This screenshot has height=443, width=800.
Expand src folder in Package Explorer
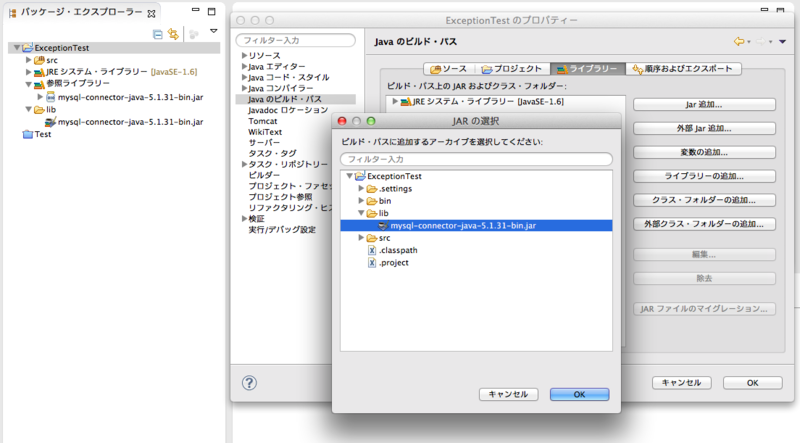pos(29,60)
